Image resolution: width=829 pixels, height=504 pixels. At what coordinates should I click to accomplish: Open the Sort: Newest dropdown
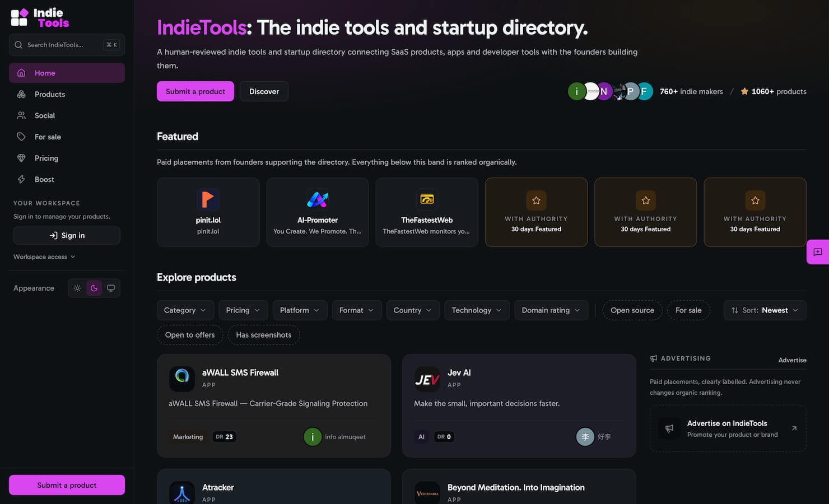click(765, 310)
